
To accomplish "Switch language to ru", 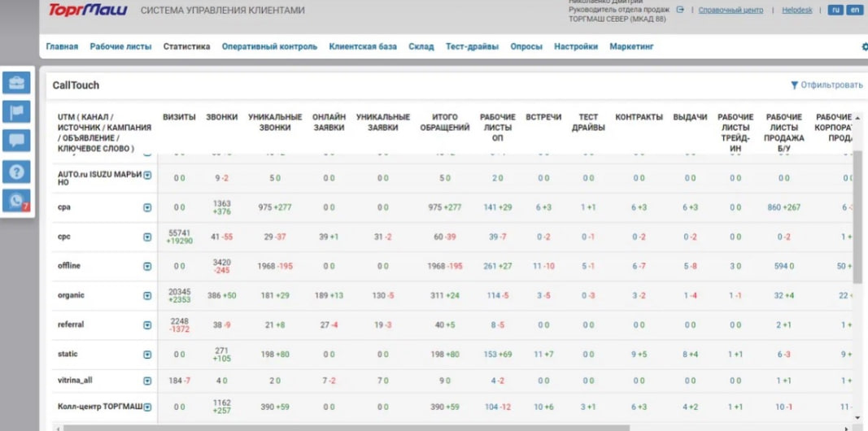I will (x=835, y=10).
